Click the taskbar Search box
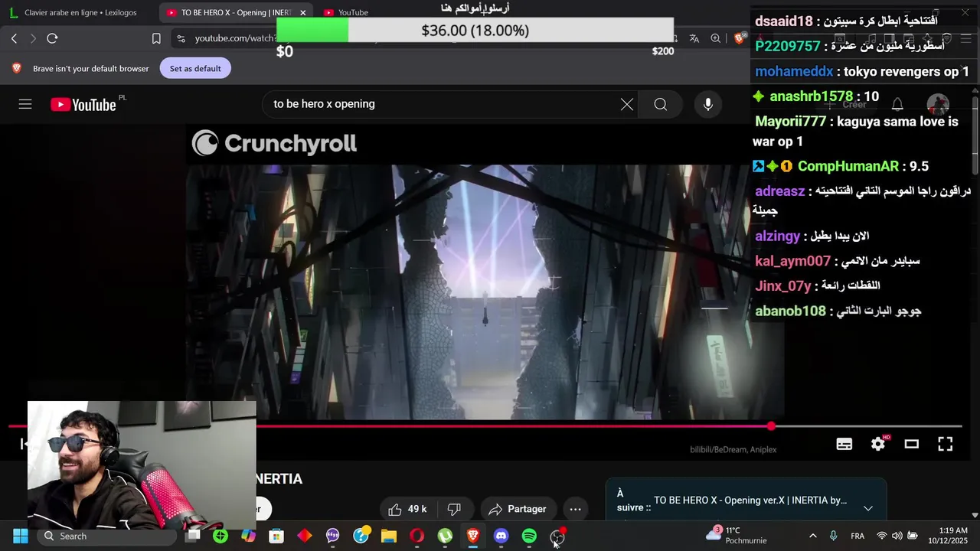Viewport: 980px width, 551px height. click(106, 536)
